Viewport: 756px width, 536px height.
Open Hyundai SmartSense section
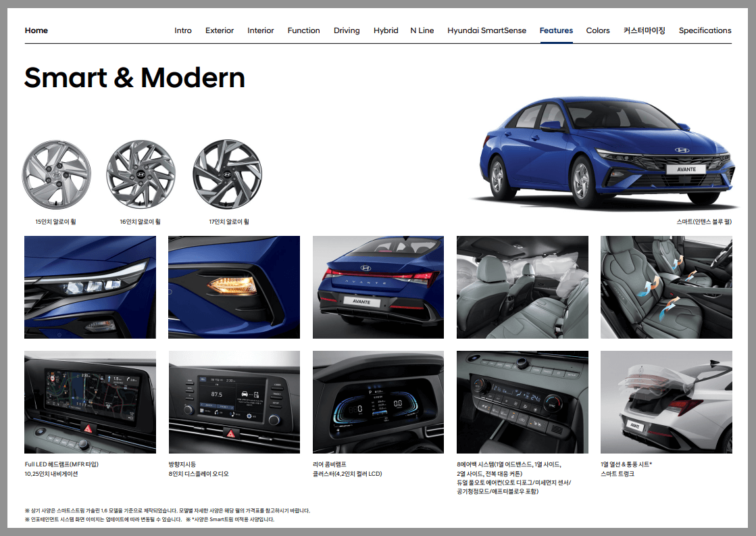pyautogui.click(x=486, y=30)
